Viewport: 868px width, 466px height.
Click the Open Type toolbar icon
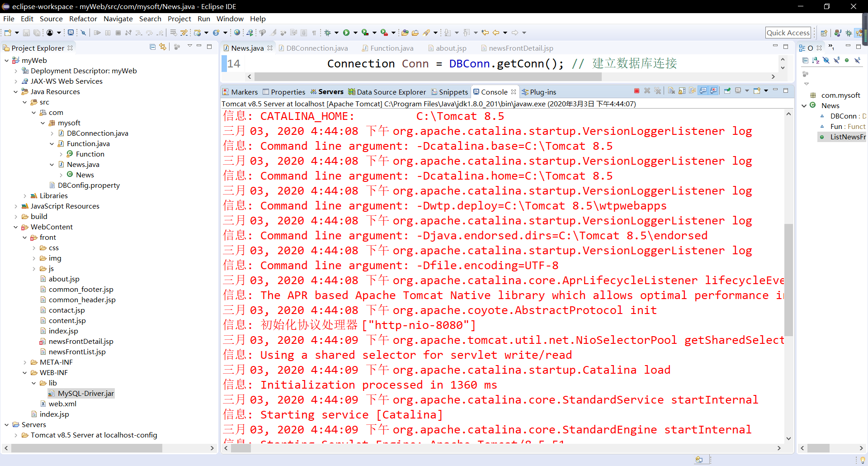405,33
